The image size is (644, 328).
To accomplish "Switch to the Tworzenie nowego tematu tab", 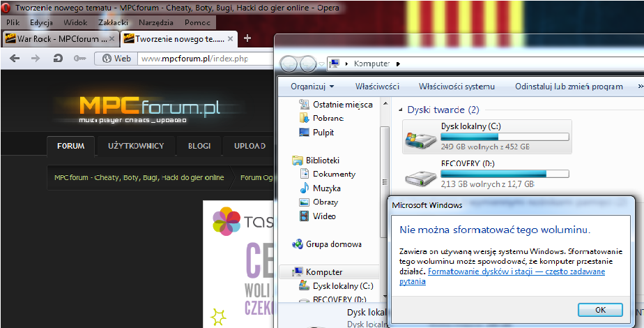I will [178, 38].
